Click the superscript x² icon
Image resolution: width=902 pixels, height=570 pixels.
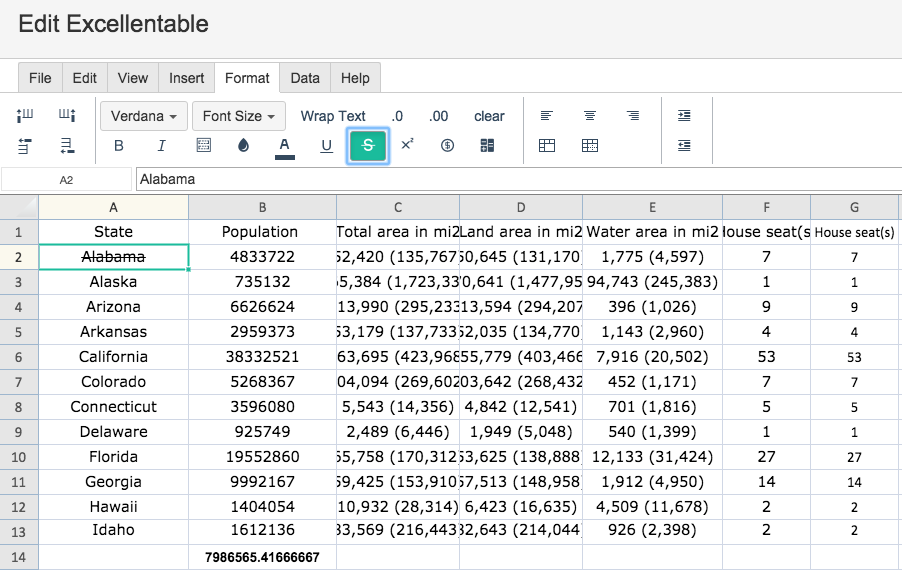[x=407, y=145]
